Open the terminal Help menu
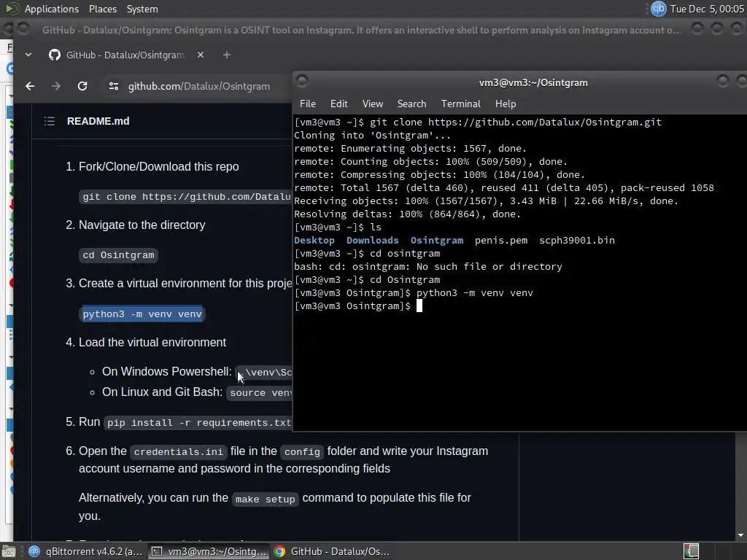Image resolution: width=747 pixels, height=560 pixels. tap(506, 104)
